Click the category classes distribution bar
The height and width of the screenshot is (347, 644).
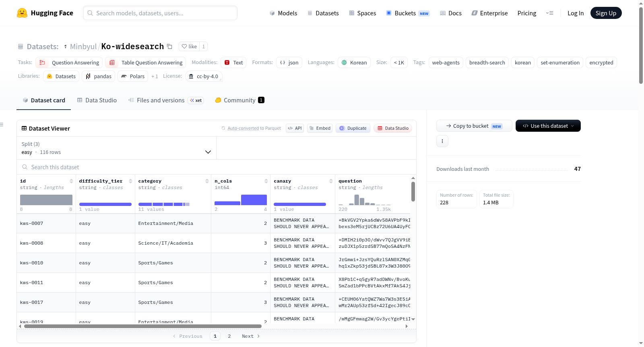(x=164, y=204)
